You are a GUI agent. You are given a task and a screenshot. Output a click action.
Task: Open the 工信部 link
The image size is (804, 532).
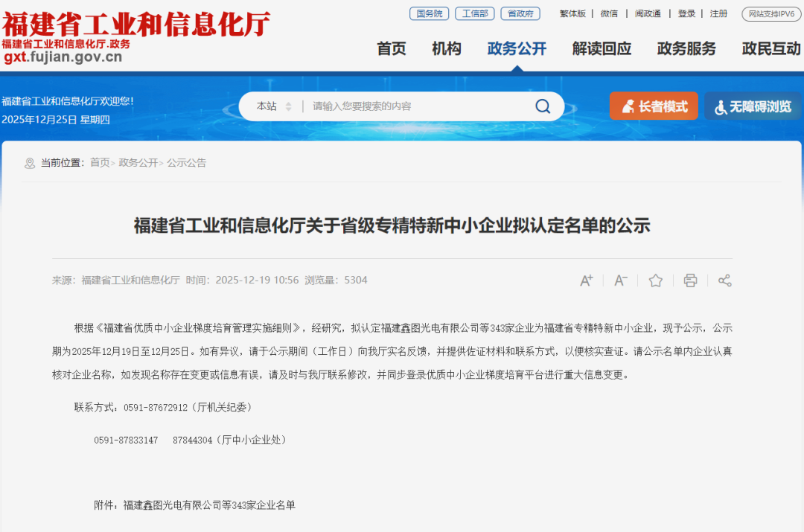point(475,14)
